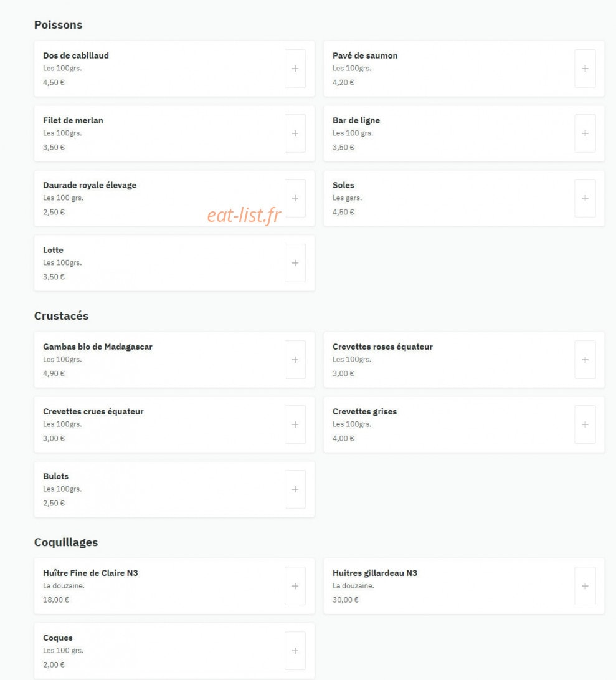Image resolution: width=616 pixels, height=680 pixels.
Task: Click the plus icon beside Bulots
Action: pyautogui.click(x=295, y=489)
